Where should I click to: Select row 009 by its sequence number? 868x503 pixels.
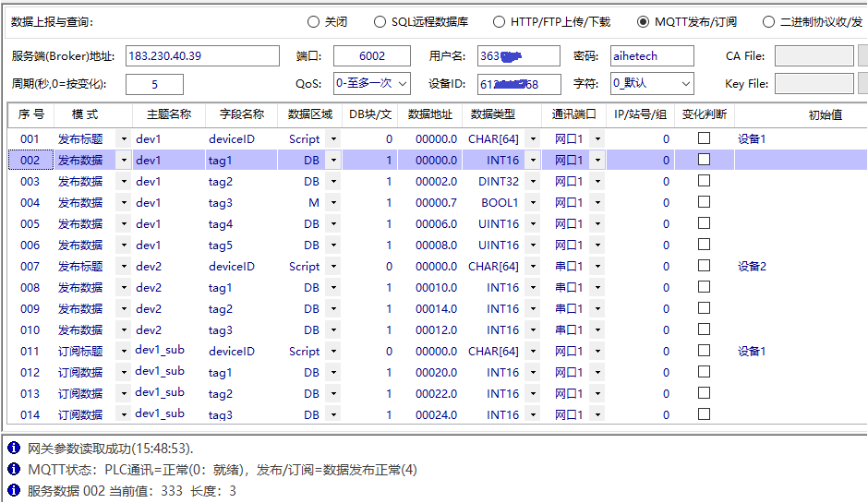pyautogui.click(x=30, y=309)
